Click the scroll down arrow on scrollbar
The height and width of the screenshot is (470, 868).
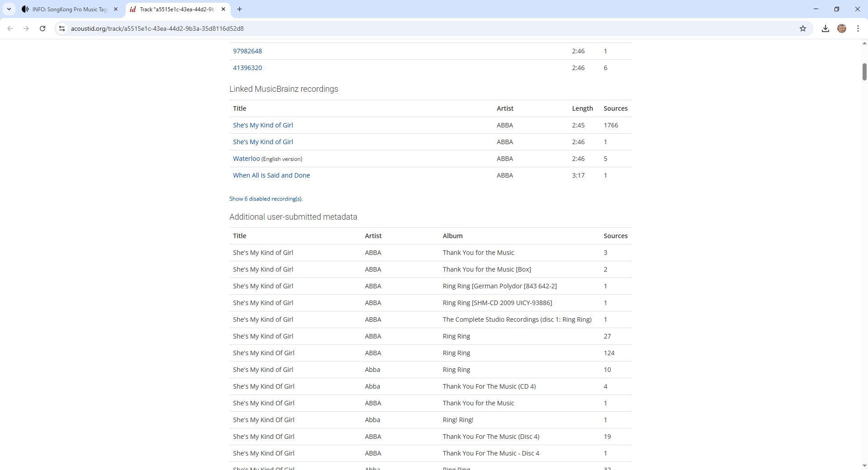tap(864, 465)
